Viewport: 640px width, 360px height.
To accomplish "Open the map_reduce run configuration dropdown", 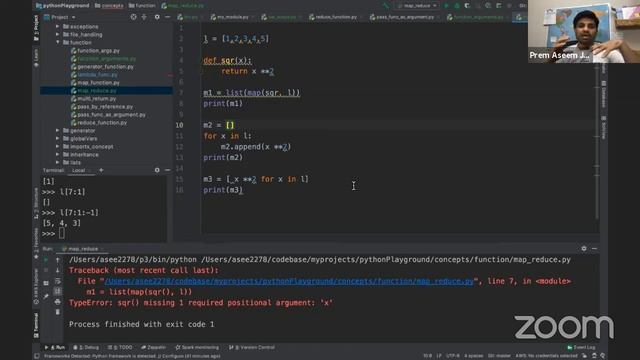I will click(x=417, y=6).
